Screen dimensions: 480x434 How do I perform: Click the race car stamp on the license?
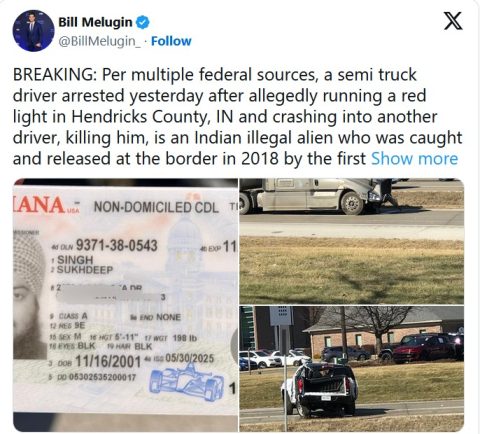[187, 382]
